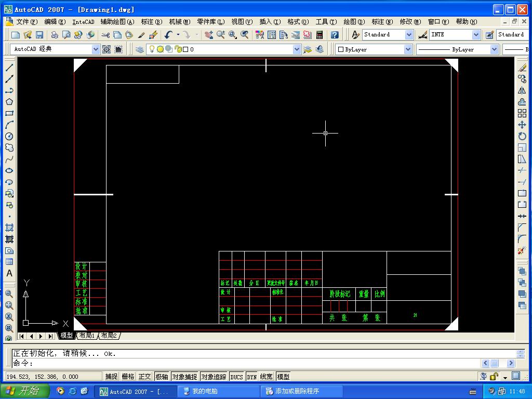Click the command line input 命令:
Image resolution: width=532 pixels, height=399 pixels.
(x=246, y=363)
